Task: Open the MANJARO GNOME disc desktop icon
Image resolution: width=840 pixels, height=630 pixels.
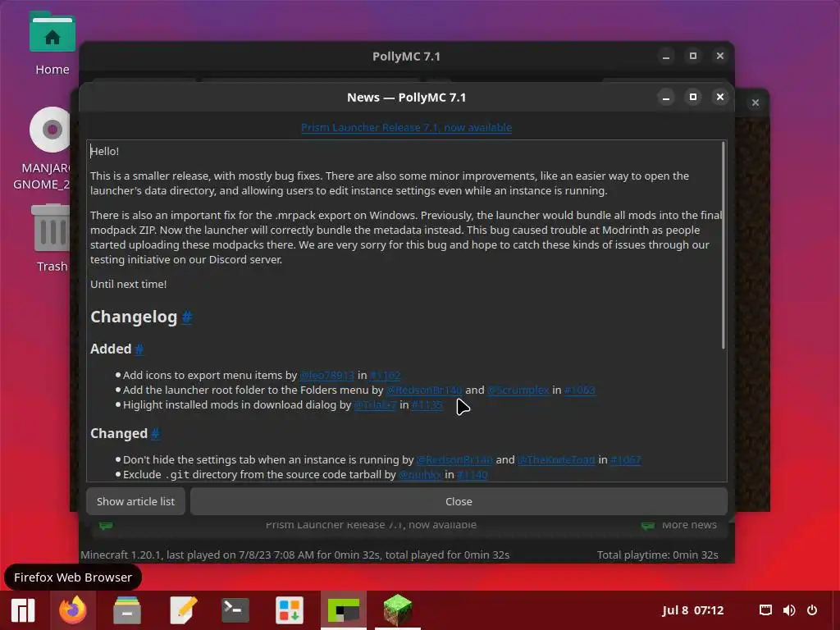Action: 49,148
